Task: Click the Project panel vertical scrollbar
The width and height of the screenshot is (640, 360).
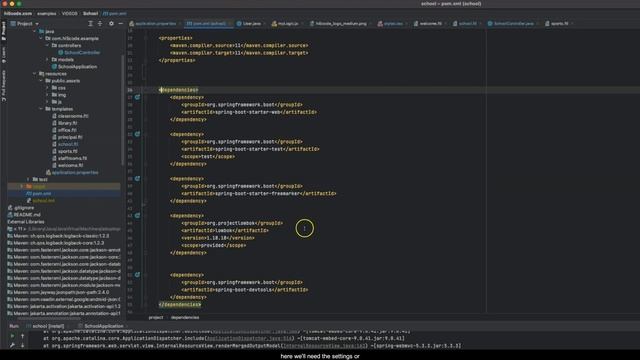Action: coord(122,110)
